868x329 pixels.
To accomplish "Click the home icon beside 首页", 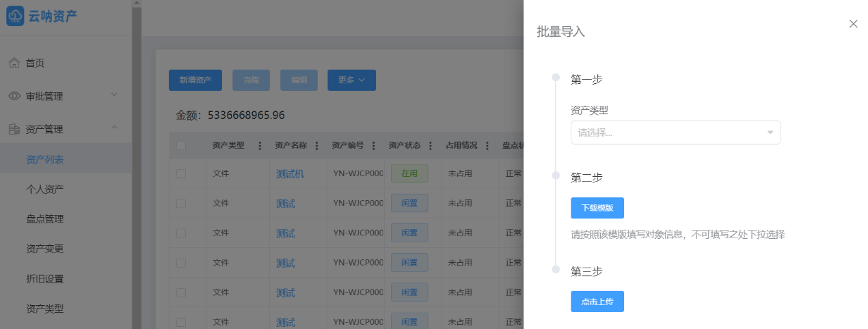I will point(14,63).
